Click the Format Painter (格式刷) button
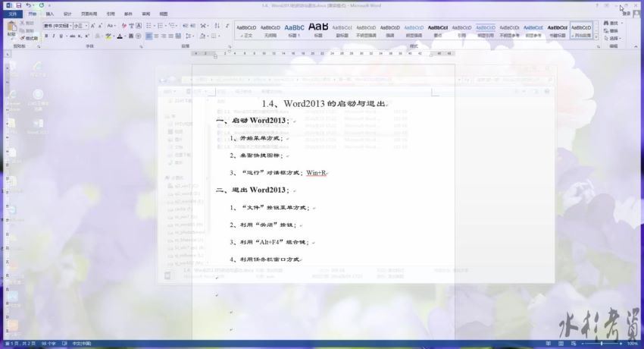Image resolution: width=644 pixels, height=349 pixels. (29, 38)
